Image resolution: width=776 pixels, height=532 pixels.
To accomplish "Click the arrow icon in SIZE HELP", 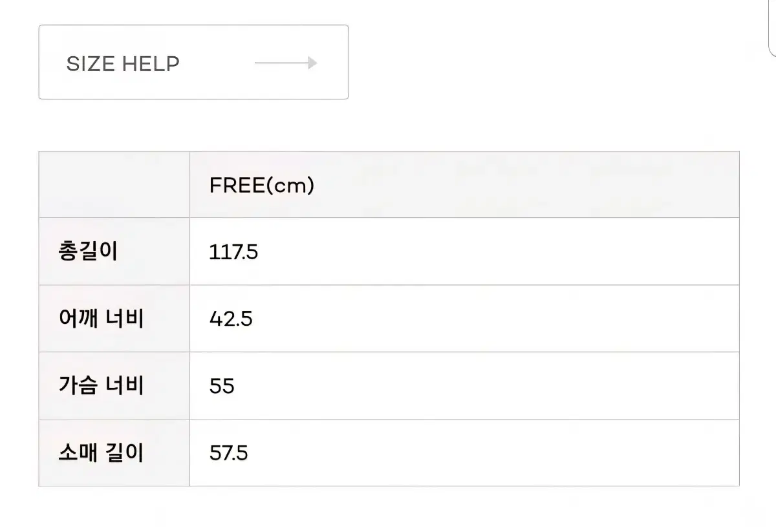I will [286, 63].
